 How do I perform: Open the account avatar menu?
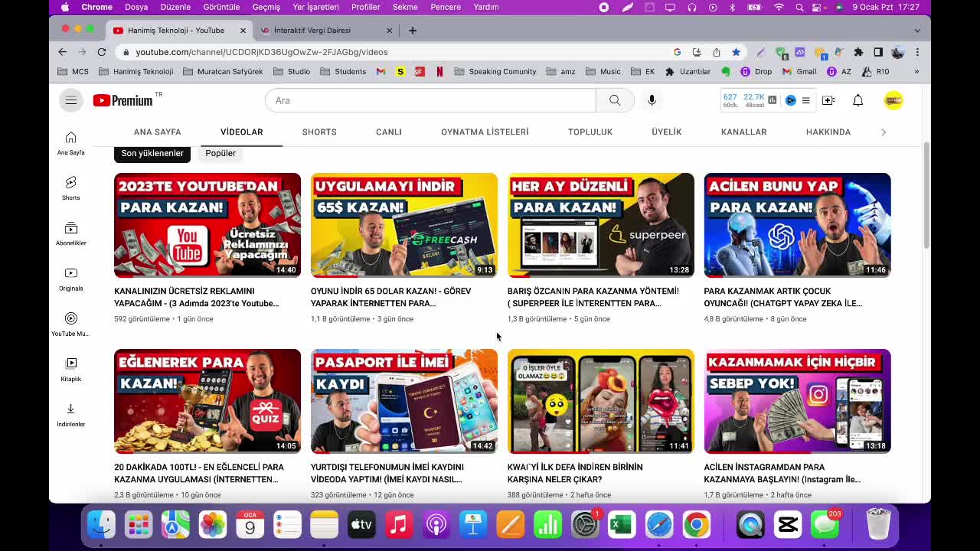coord(893,100)
